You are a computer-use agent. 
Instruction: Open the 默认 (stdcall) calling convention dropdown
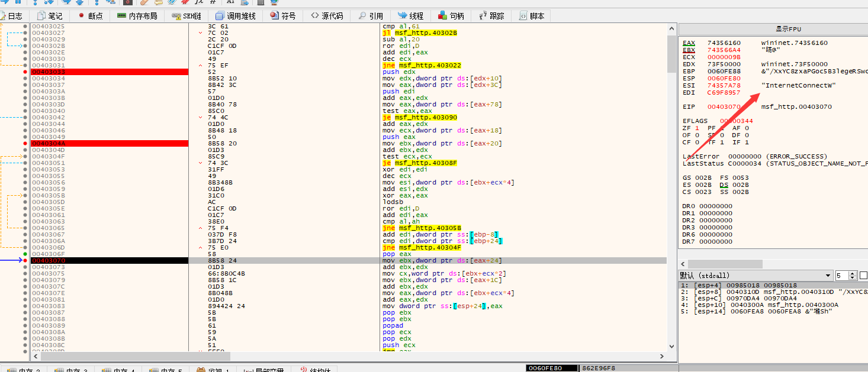tap(756, 276)
